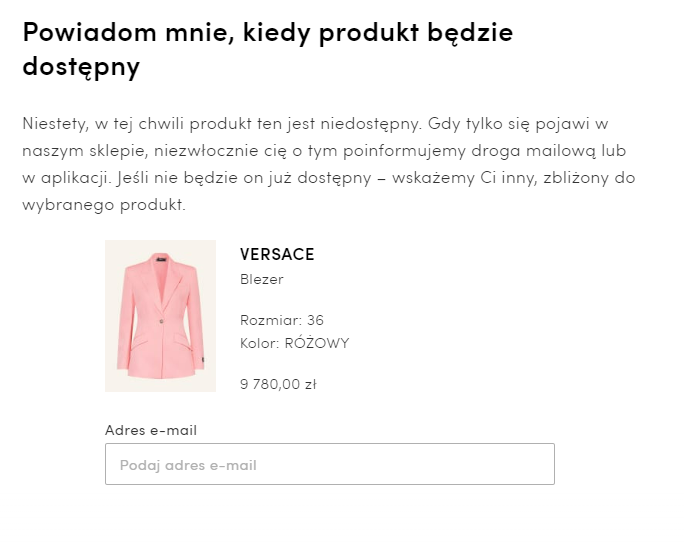Click the Adres e-mail field label
Screen dimensions: 684x542
coord(151,430)
